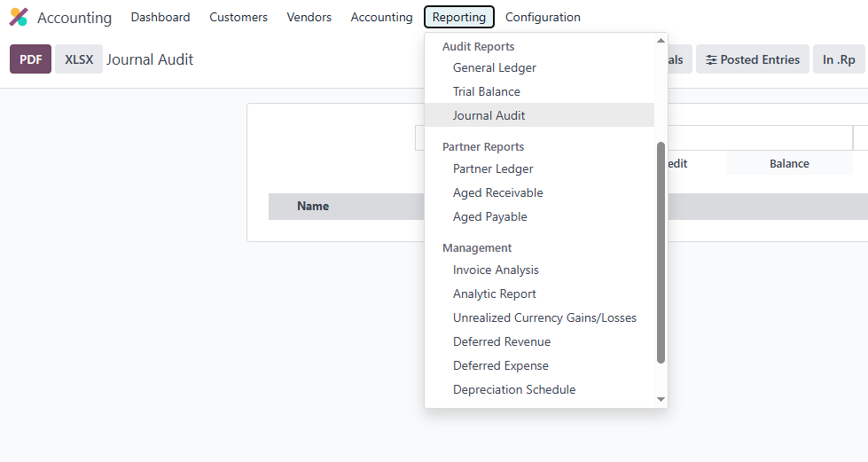868x462 pixels.
Task: Choose Invoice Analysis from Management section
Action: coord(496,270)
